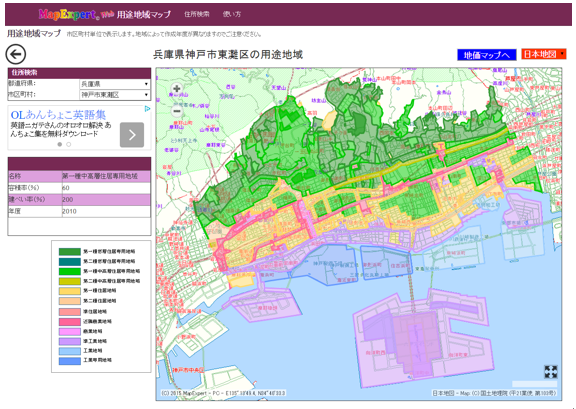This screenshot has height=409, width=576.
Task: Select the second ad carousel dot
Action: click(x=69, y=144)
